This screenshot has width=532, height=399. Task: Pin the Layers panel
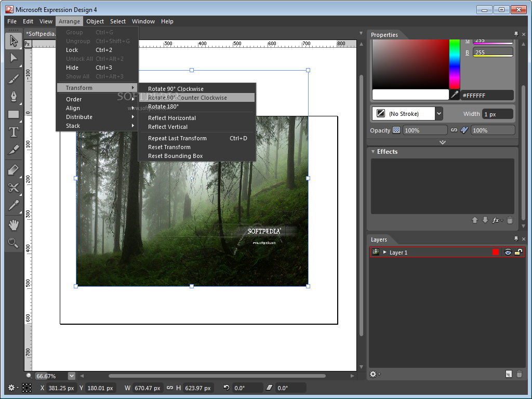point(516,238)
